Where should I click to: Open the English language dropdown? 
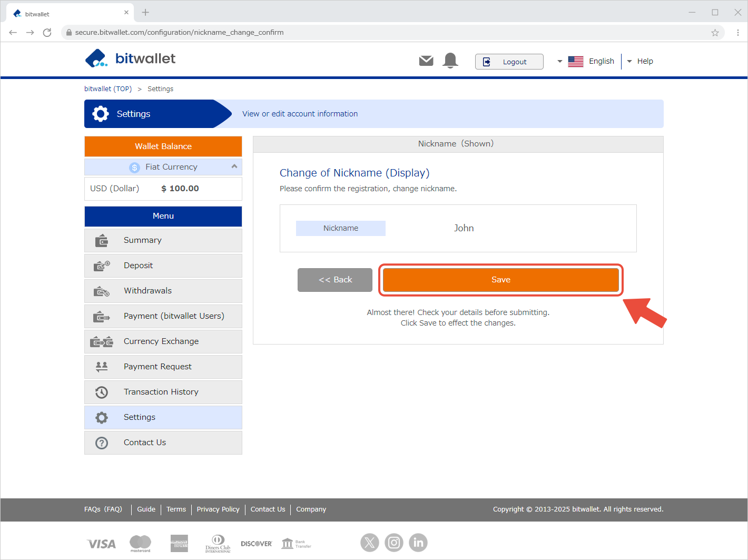click(x=586, y=61)
